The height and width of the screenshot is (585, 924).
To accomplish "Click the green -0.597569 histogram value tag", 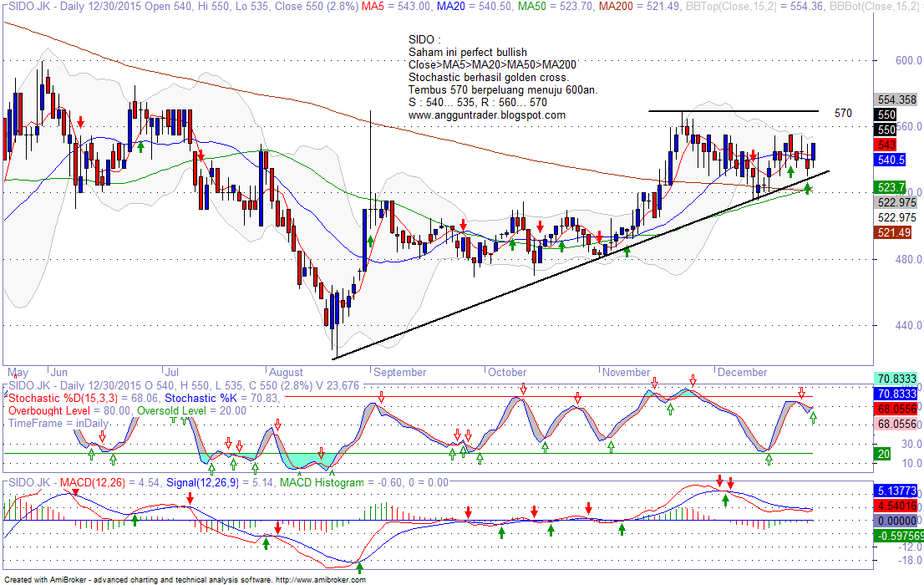I will point(898,536).
